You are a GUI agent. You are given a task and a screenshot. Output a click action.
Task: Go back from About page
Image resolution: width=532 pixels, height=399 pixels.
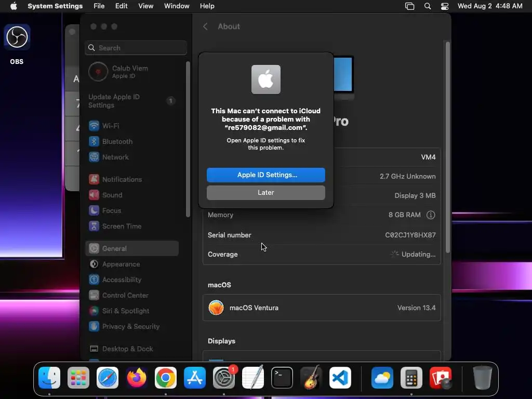(205, 26)
